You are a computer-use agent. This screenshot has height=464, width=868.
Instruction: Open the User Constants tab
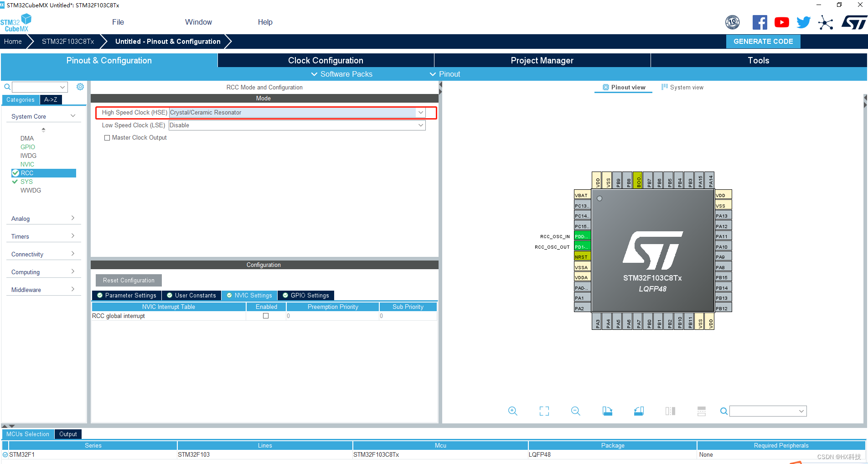191,295
